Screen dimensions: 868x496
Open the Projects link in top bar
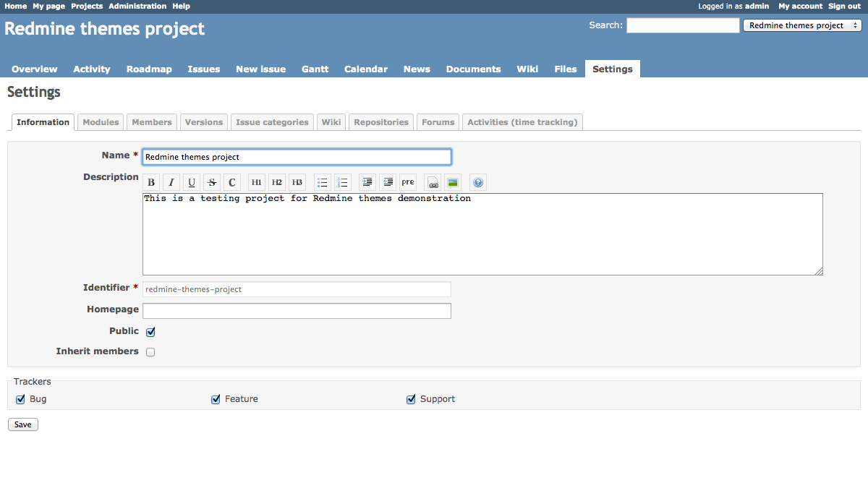(x=87, y=6)
